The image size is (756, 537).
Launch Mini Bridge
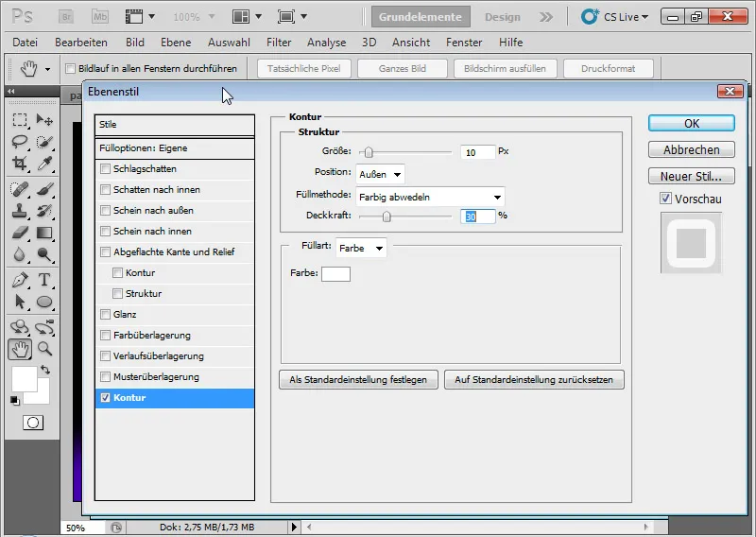100,17
